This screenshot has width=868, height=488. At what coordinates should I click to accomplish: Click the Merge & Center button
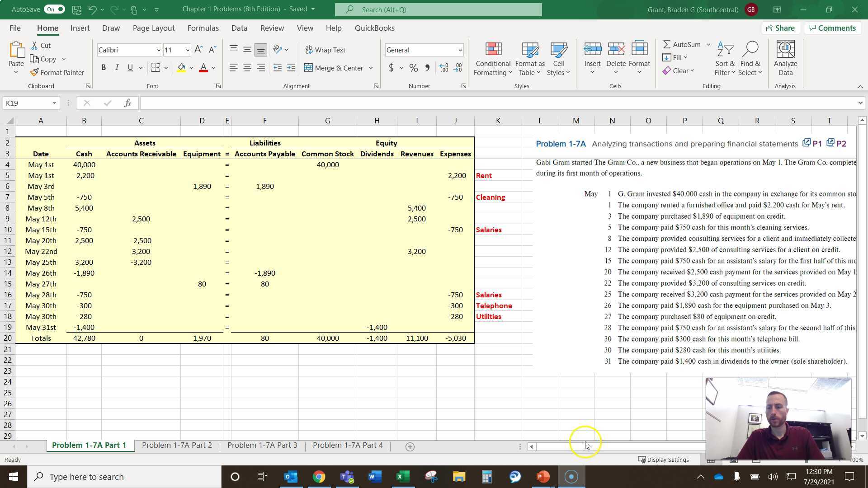[x=334, y=68]
